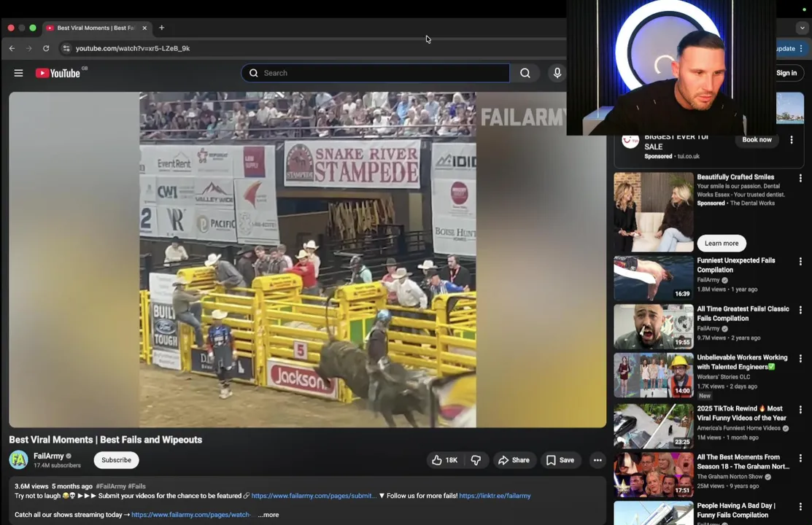Click the #FailArmy hashtag
The image size is (812, 525).
111,486
